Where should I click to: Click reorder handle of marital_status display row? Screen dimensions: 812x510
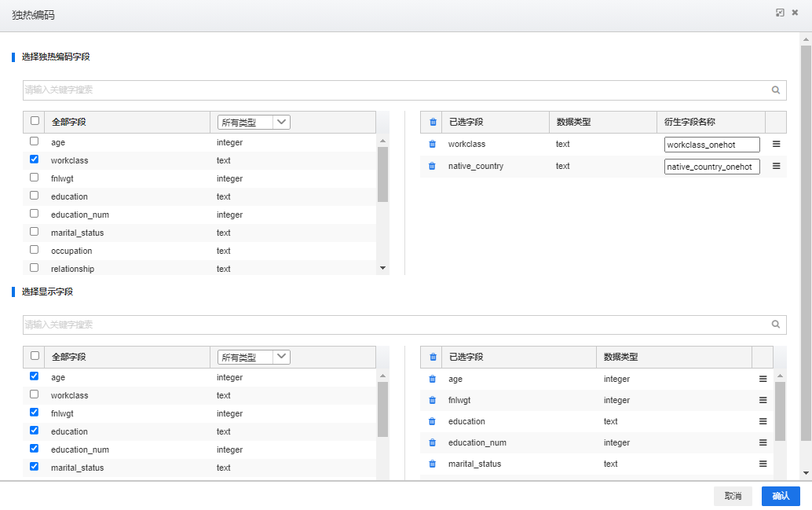pyautogui.click(x=763, y=464)
